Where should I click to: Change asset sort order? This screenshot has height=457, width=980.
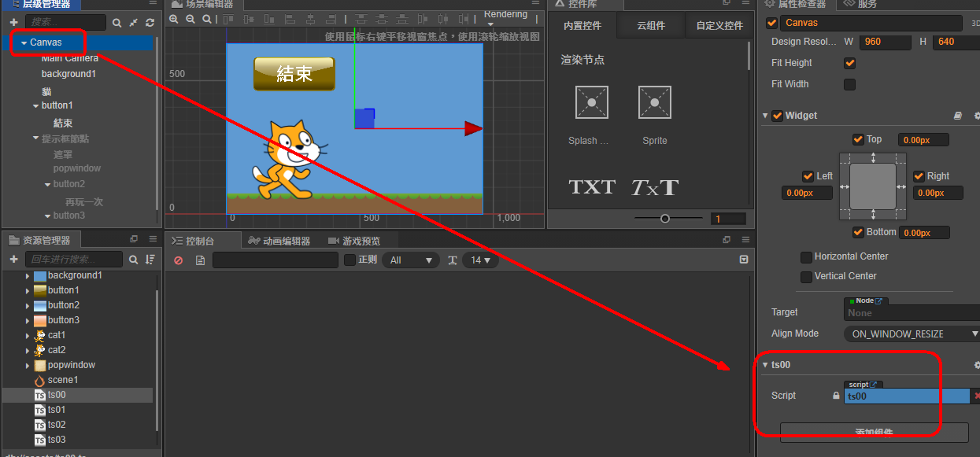pyautogui.click(x=150, y=260)
